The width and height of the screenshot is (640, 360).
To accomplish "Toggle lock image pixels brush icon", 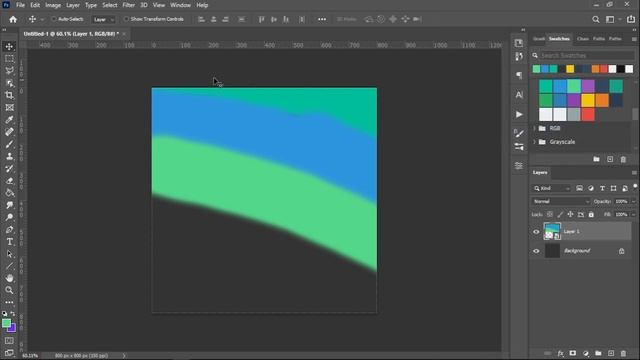I will [560, 214].
